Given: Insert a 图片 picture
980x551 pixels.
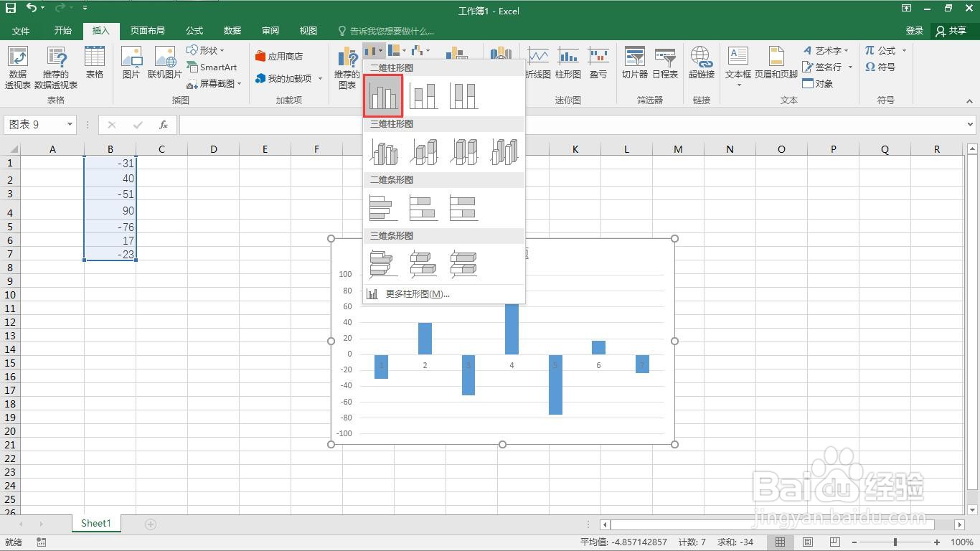Looking at the screenshot, I should pos(131,62).
